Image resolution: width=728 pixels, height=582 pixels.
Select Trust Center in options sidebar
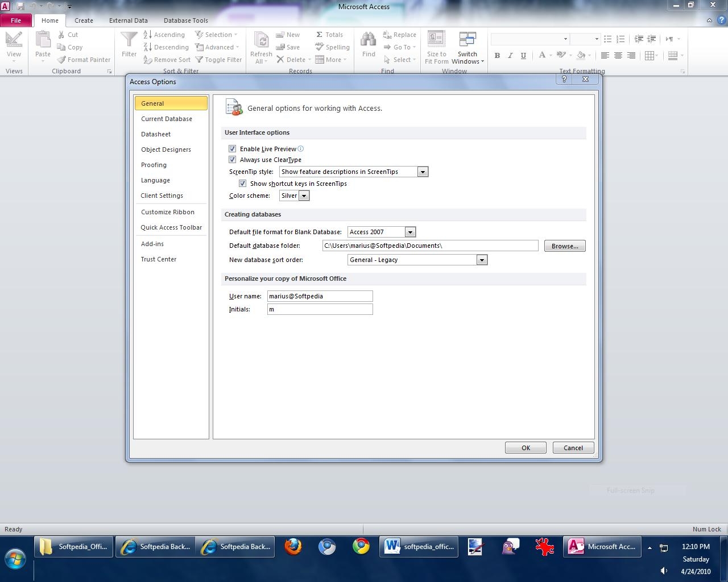click(159, 259)
